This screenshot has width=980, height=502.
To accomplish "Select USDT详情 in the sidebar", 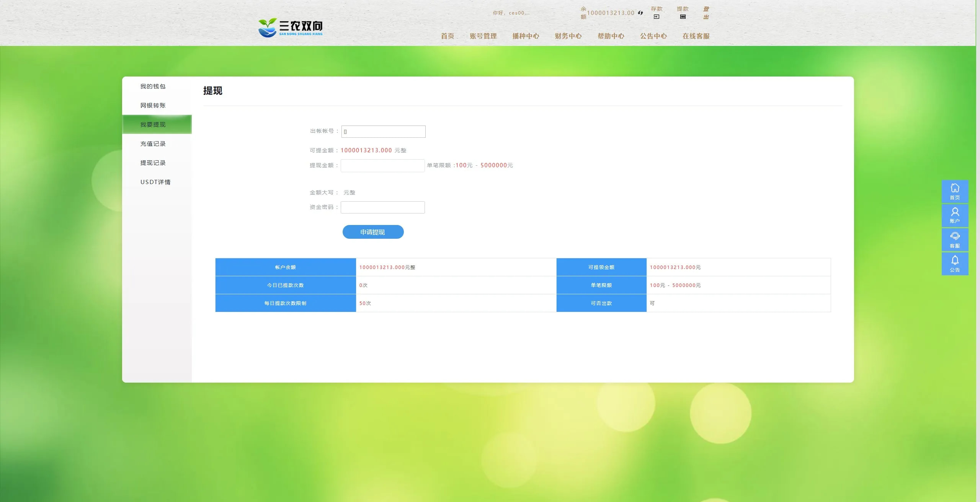I will coord(157,182).
